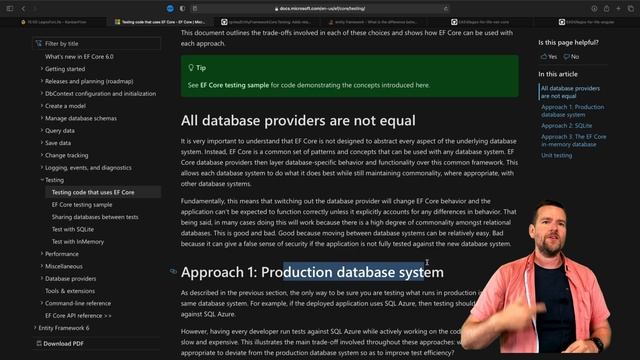Screen dimensions: 640x360
Task: Toggle the Safari sidebar button
Action: 10,8
